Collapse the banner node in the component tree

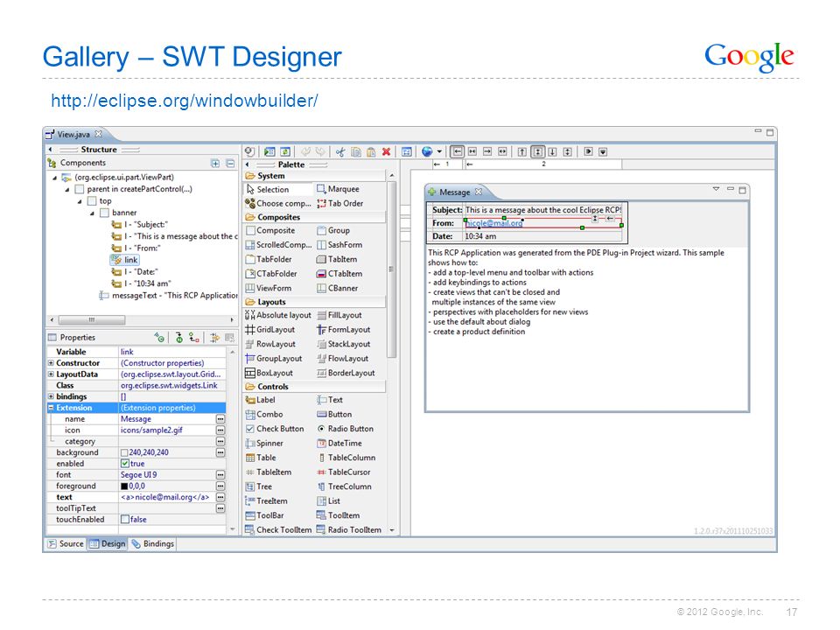pyautogui.click(x=92, y=213)
